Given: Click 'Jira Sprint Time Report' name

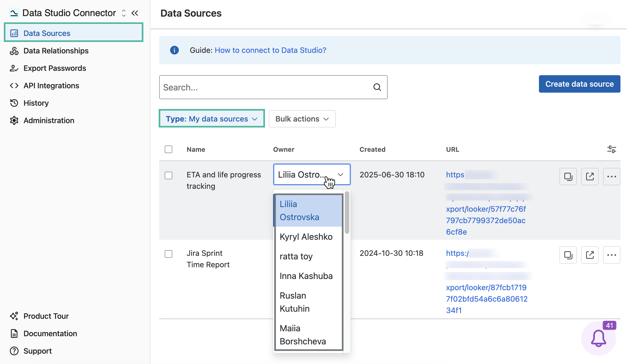Looking at the screenshot, I should 208,259.
